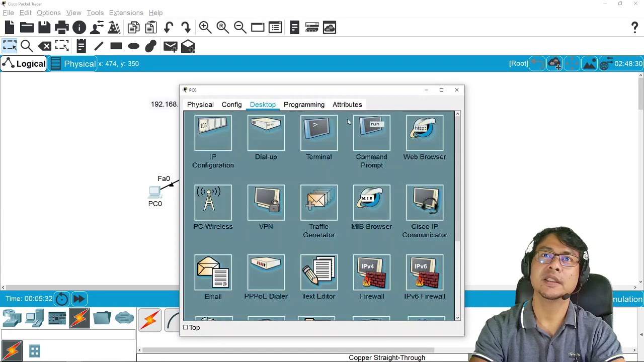644x362 pixels.
Task: Switch to the Config tab
Action: [231, 105]
